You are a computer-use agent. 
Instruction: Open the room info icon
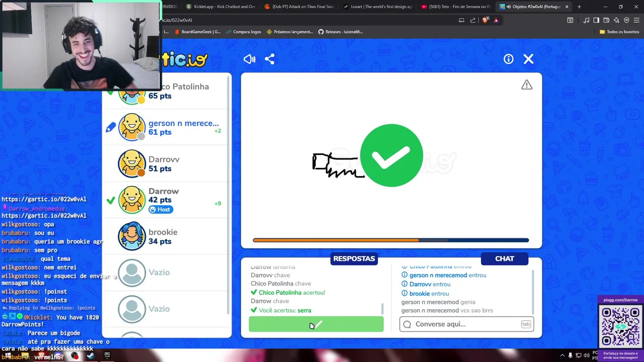click(509, 59)
